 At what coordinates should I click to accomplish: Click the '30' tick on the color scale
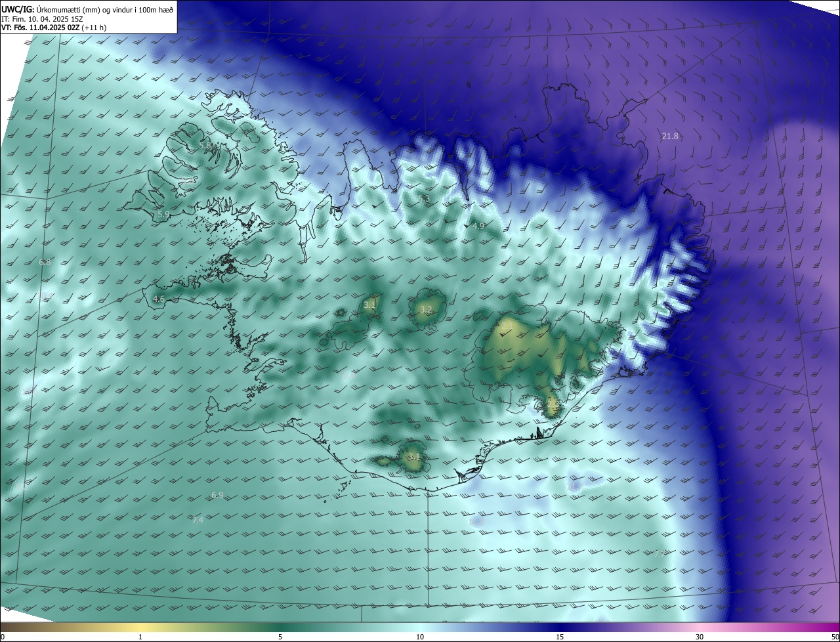700,637
